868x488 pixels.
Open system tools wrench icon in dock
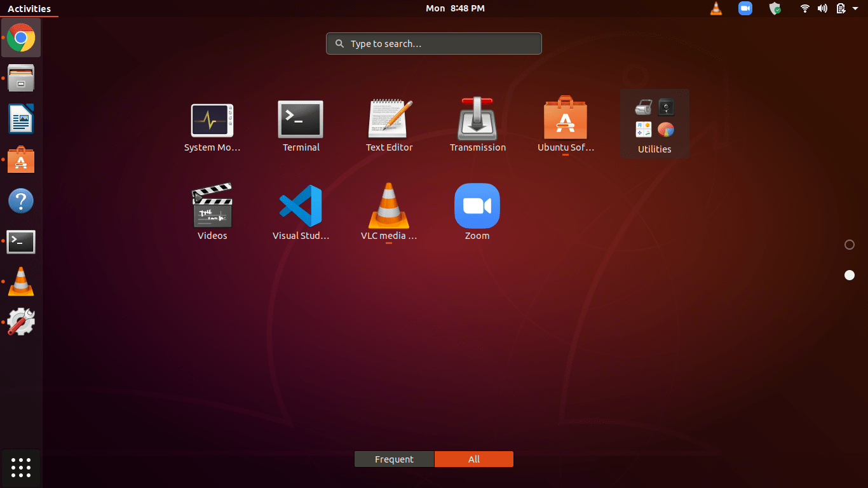click(x=21, y=322)
